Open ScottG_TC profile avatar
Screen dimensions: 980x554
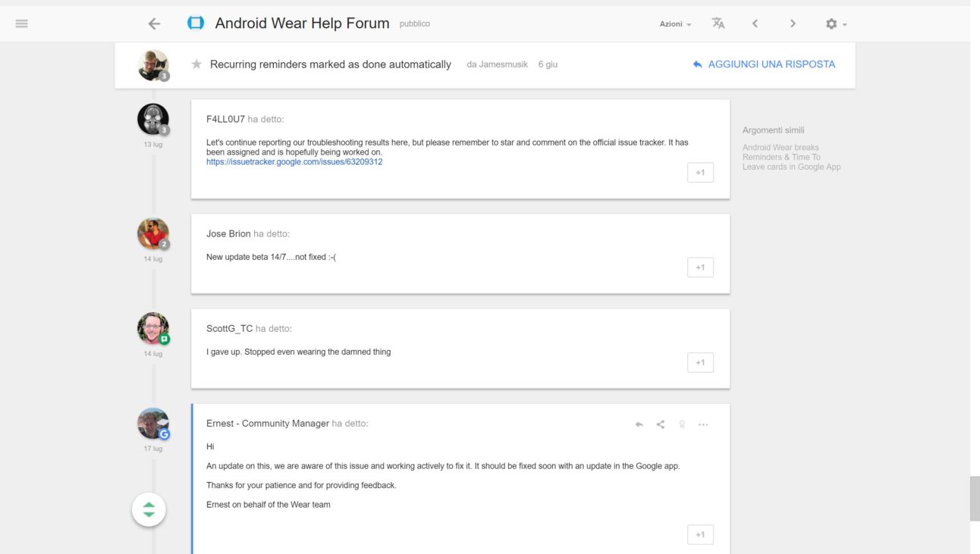click(x=153, y=329)
